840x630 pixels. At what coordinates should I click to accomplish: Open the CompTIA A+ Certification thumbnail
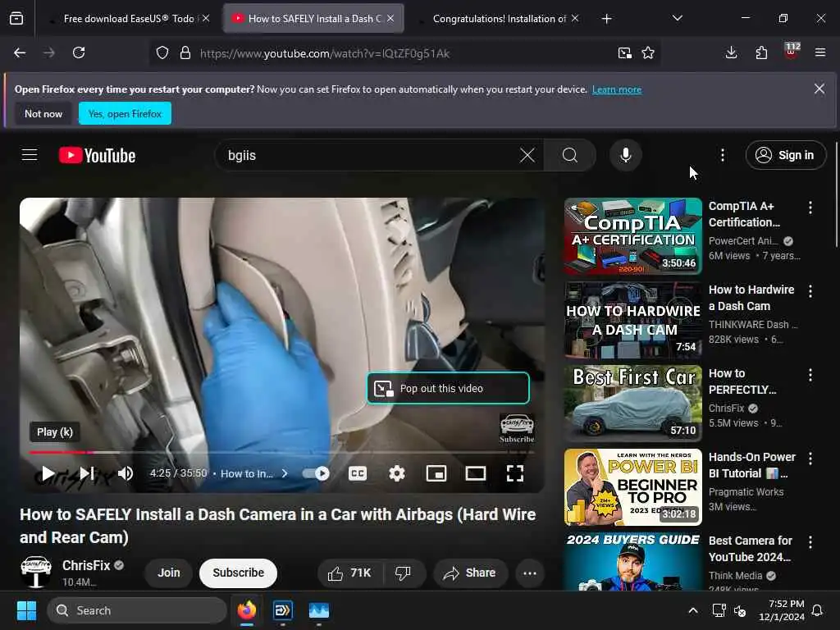(632, 236)
